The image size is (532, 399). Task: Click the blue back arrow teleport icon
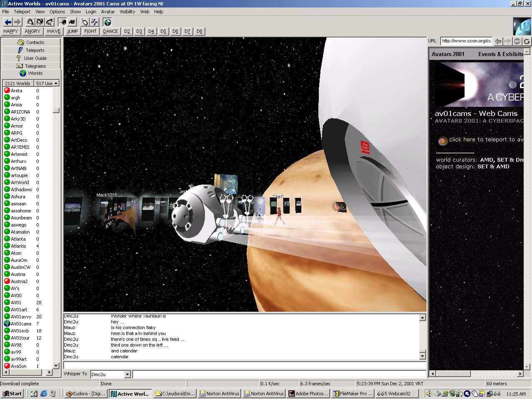pyautogui.click(x=8, y=22)
